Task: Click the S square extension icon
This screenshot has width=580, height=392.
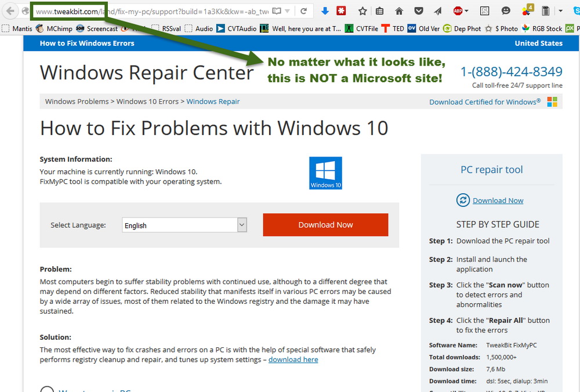Action: point(484,11)
